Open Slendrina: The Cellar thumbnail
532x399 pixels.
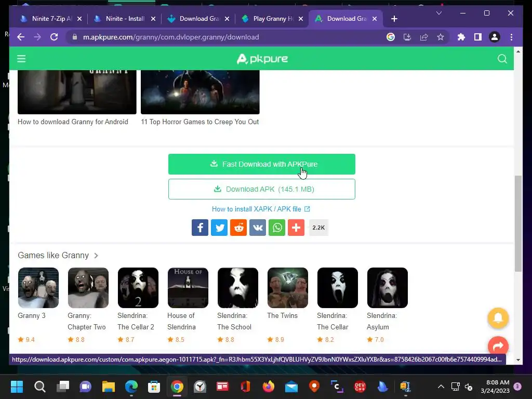(338, 288)
